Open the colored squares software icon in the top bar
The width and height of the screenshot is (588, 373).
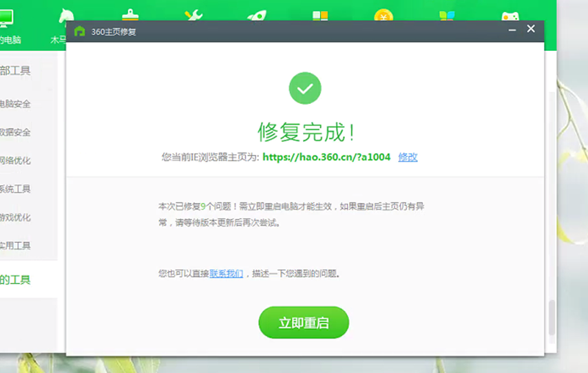pyautogui.click(x=320, y=16)
